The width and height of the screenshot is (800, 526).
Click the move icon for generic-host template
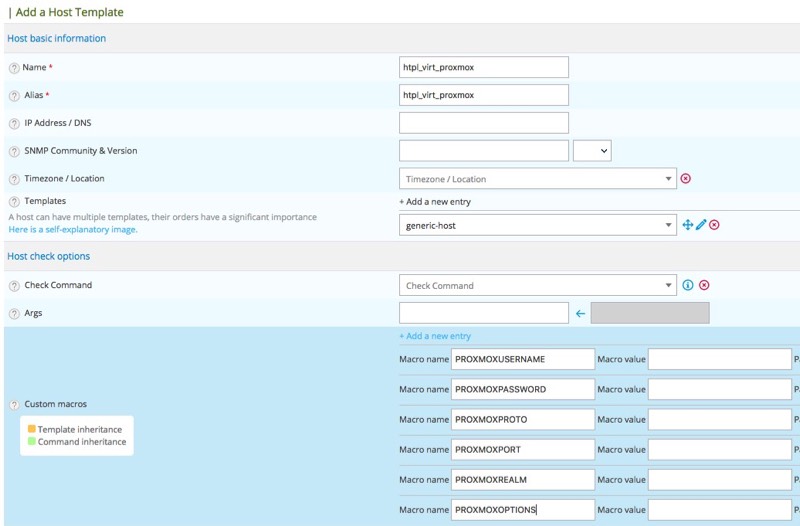(688, 226)
